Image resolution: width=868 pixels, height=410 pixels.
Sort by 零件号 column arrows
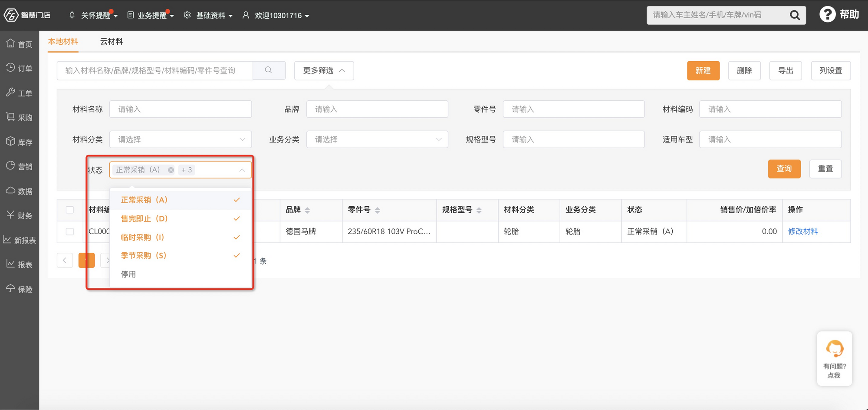pyautogui.click(x=377, y=210)
